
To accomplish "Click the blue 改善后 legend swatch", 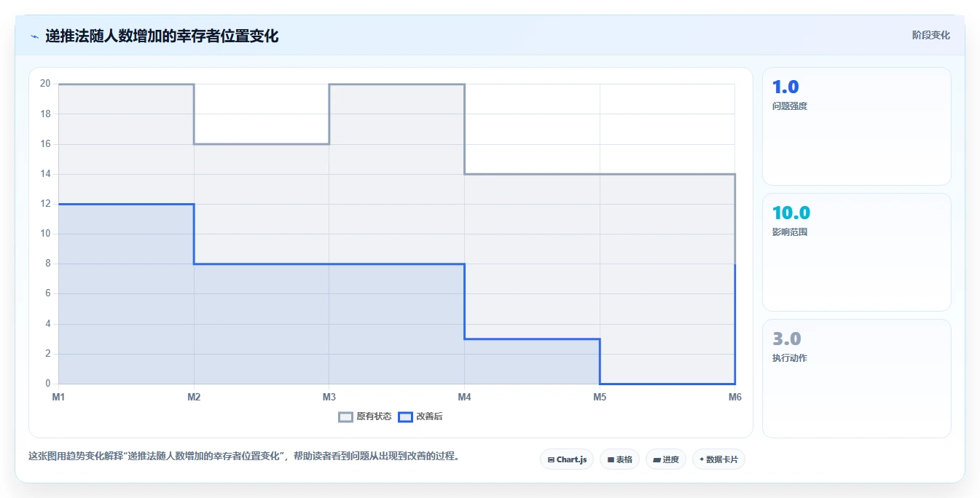I will coord(405,416).
